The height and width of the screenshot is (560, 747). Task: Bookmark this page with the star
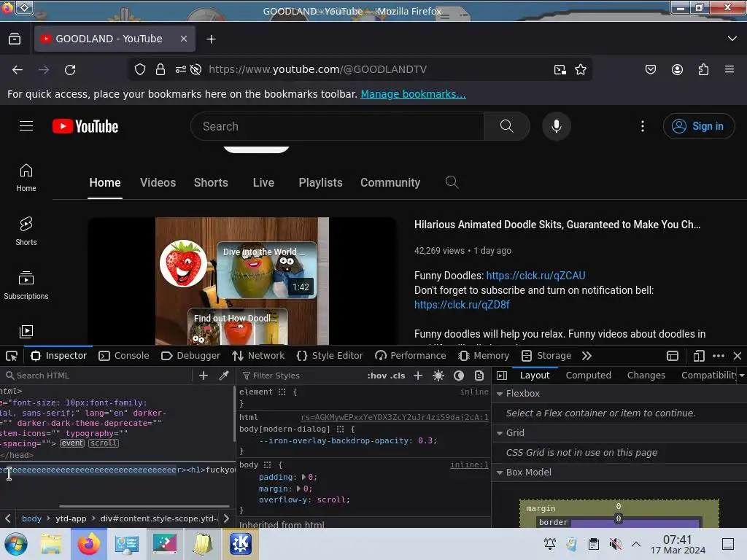(x=580, y=69)
